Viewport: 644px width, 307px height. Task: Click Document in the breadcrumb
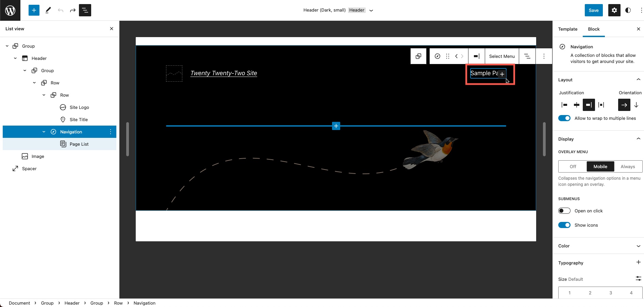(19, 303)
